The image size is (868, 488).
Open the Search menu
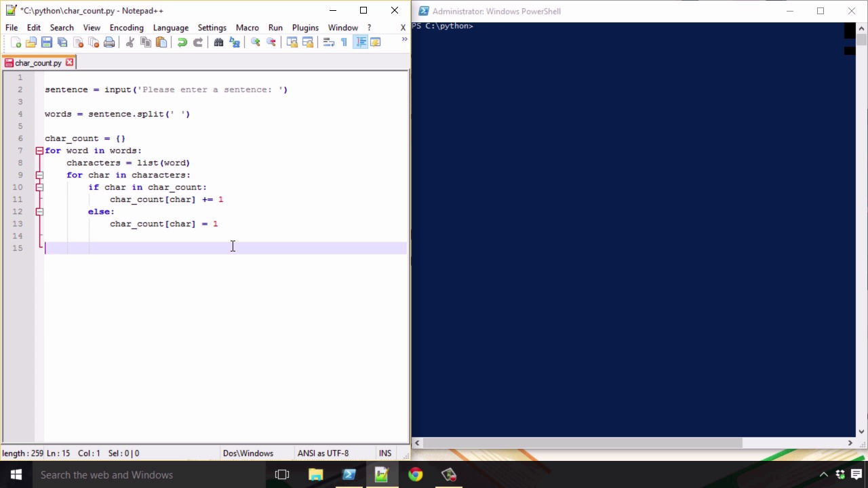tap(62, 28)
